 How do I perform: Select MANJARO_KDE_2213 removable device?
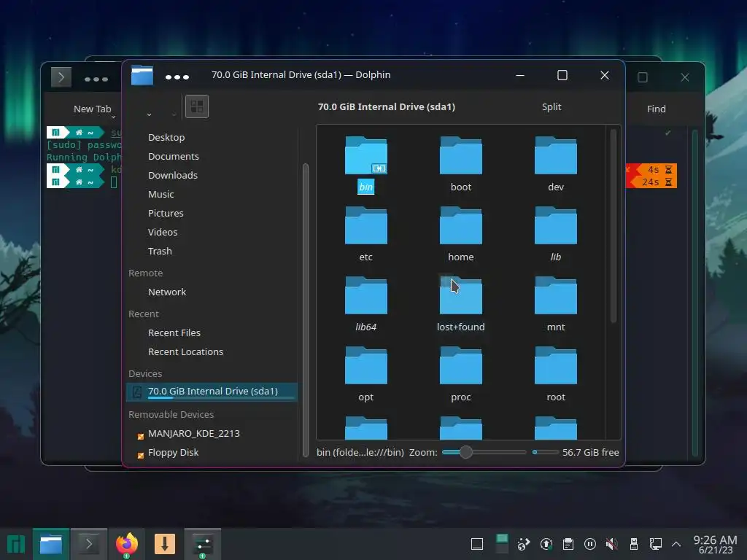[x=193, y=434]
